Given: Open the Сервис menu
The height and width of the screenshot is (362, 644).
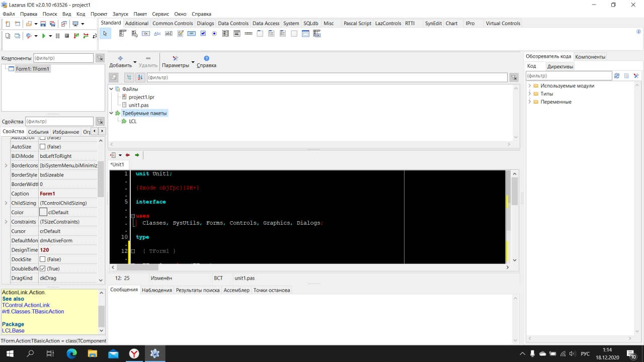Looking at the screenshot, I should tap(160, 14).
